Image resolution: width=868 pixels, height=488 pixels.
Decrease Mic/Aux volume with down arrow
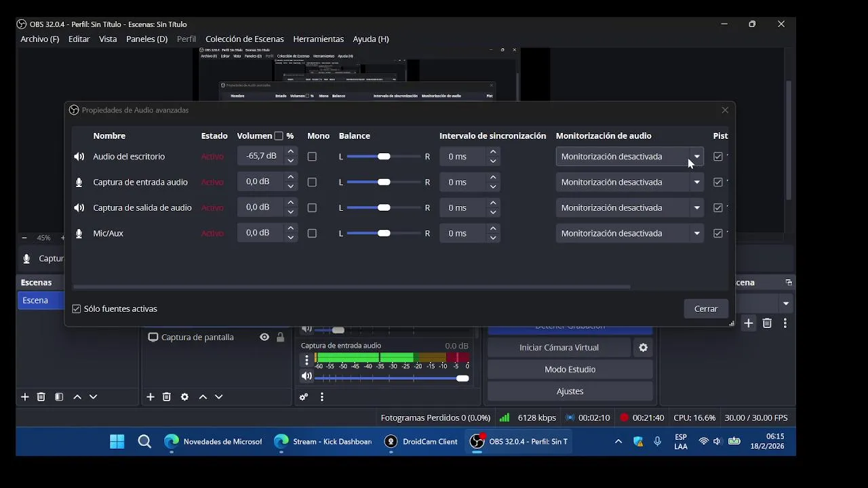pyautogui.click(x=291, y=238)
